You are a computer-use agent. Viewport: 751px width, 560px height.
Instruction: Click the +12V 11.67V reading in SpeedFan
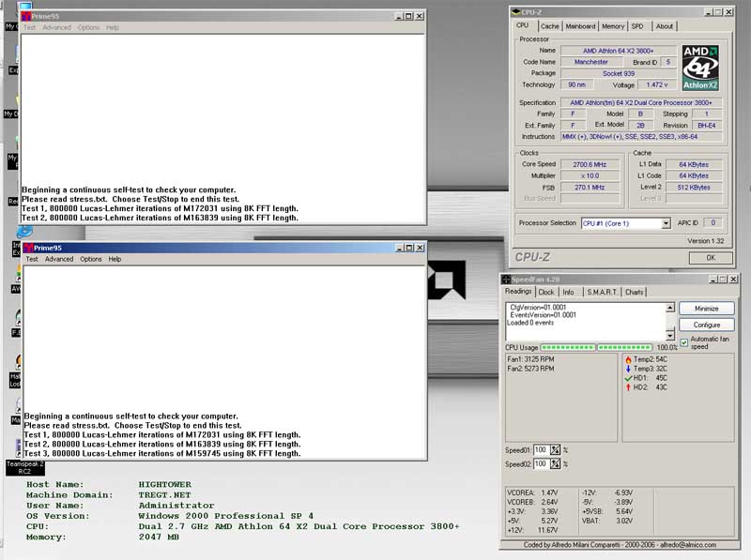pos(532,530)
